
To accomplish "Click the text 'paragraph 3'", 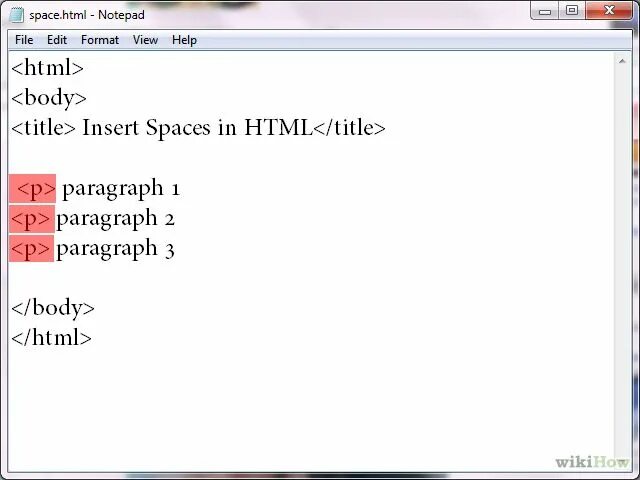I will click(116, 249).
